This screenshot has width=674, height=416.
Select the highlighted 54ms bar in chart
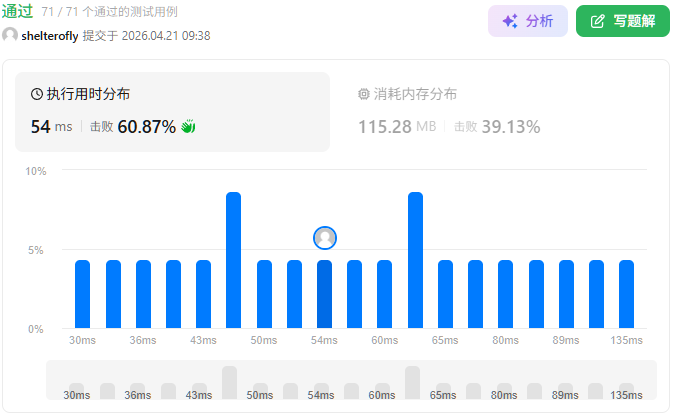click(325, 294)
